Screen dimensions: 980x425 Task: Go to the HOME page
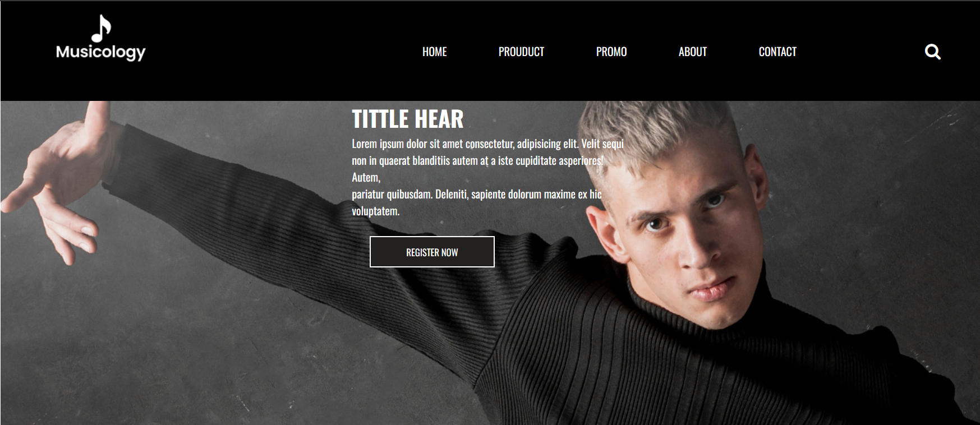click(434, 52)
